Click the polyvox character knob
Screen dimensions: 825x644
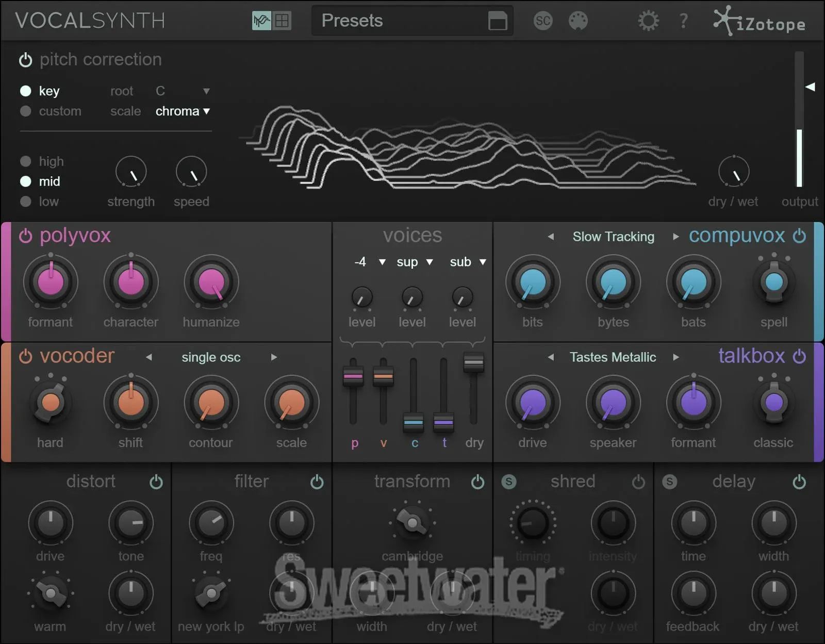click(x=131, y=282)
